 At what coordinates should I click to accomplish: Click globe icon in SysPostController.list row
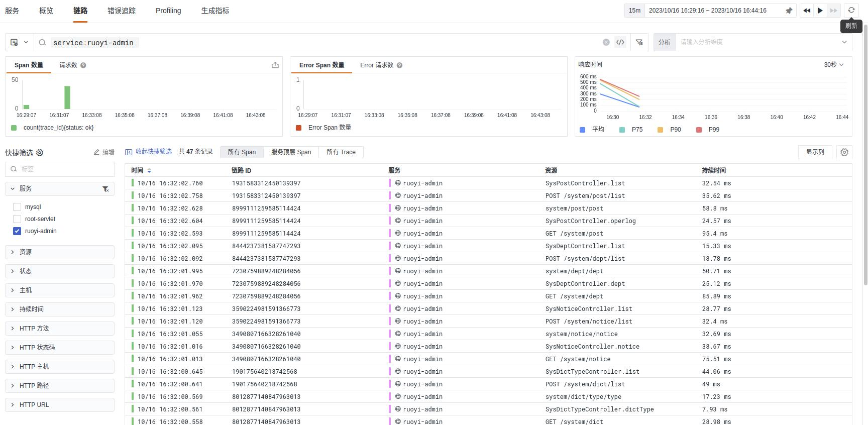tap(398, 183)
